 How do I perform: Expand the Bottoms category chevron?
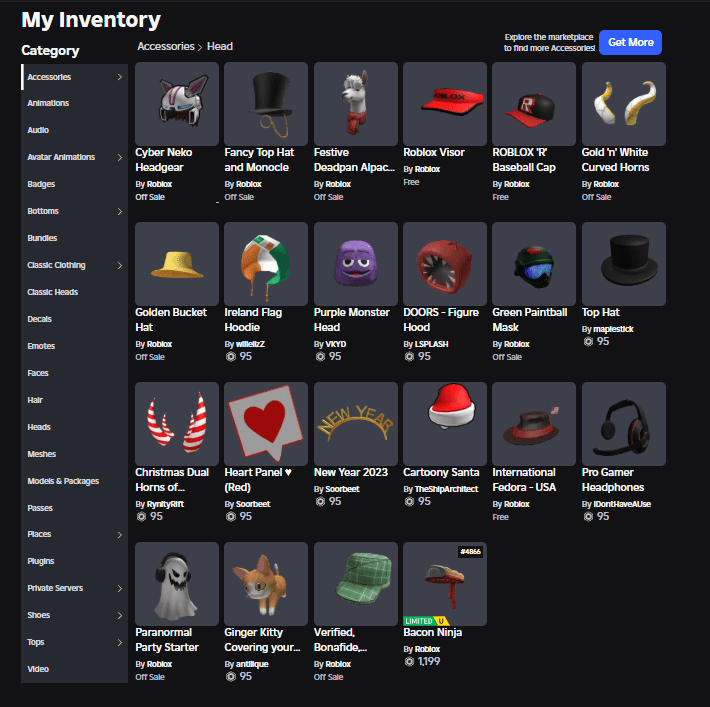pos(120,211)
